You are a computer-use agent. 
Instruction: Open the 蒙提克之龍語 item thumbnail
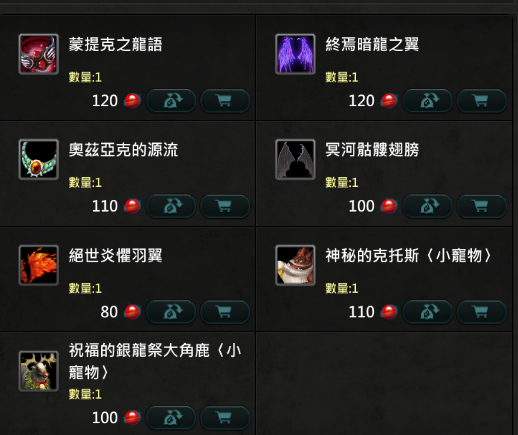click(39, 54)
